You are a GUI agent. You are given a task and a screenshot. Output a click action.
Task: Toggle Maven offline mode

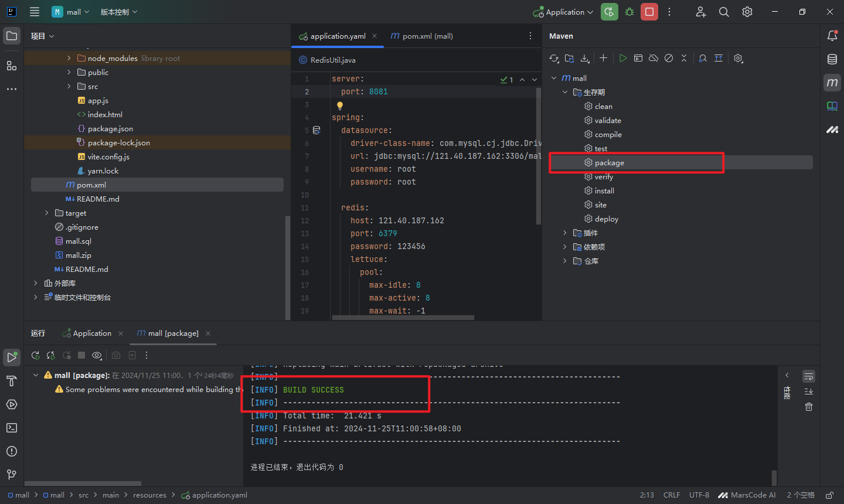click(x=654, y=59)
